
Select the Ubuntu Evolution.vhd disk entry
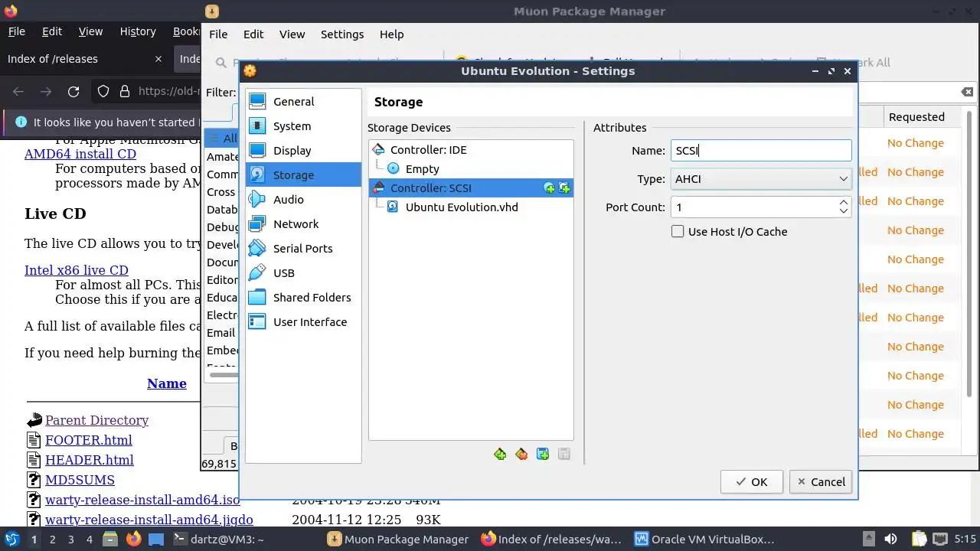click(471, 207)
